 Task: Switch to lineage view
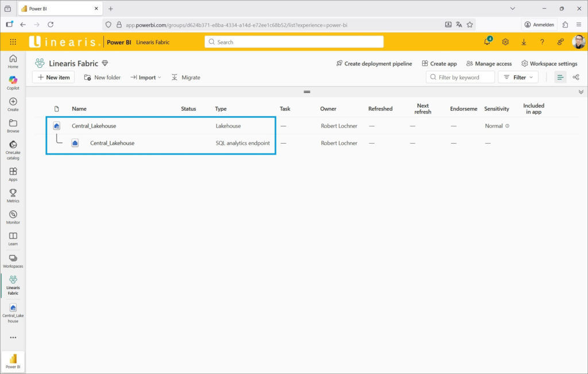tap(575, 77)
